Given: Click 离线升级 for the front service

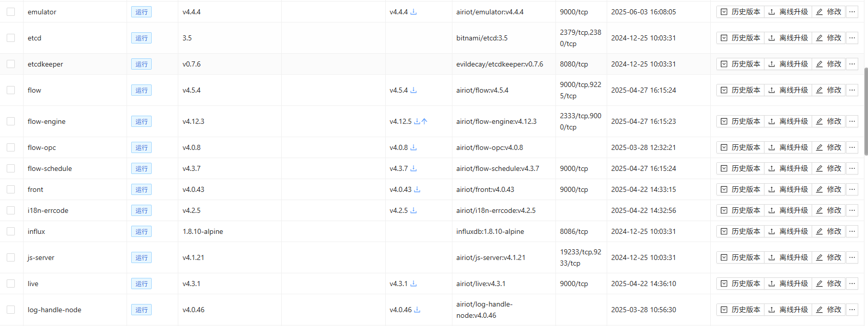Looking at the screenshot, I should [x=788, y=189].
